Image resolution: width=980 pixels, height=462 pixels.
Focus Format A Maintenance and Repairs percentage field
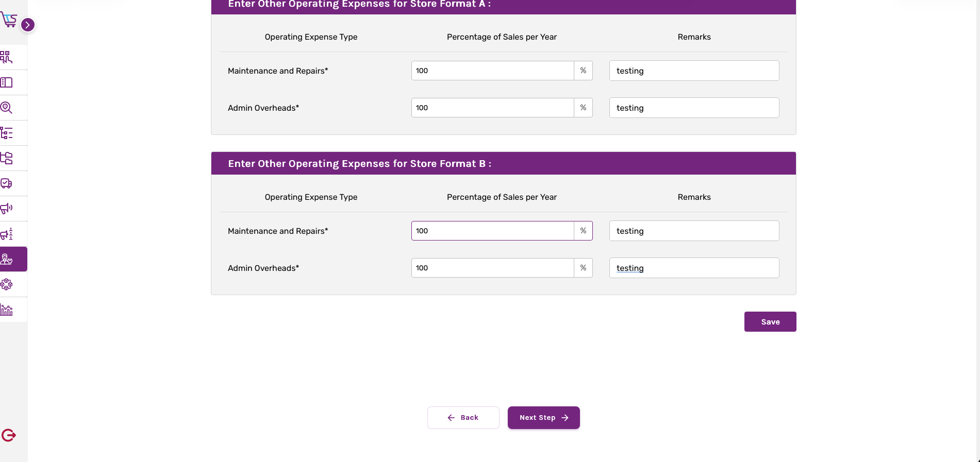tap(492, 71)
